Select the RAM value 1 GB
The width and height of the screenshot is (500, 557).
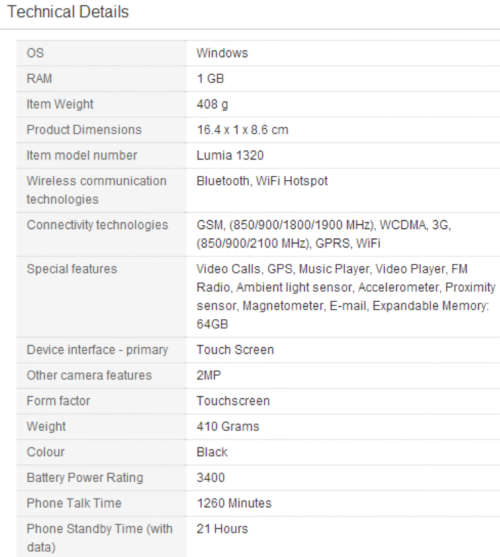point(210,79)
